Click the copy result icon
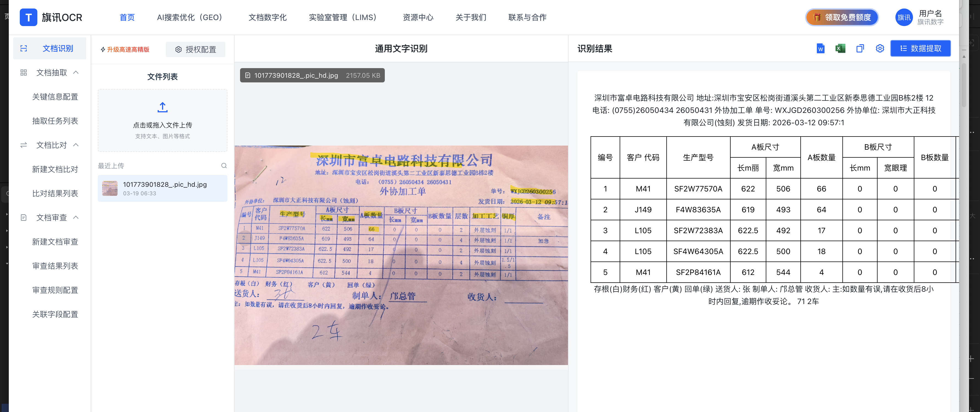This screenshot has height=412, width=980. 860,49
